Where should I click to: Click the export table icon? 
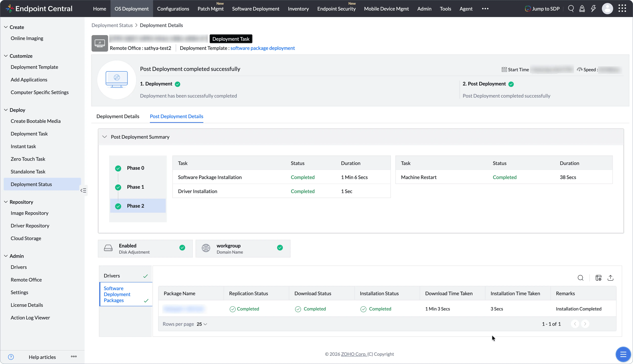tap(610, 278)
